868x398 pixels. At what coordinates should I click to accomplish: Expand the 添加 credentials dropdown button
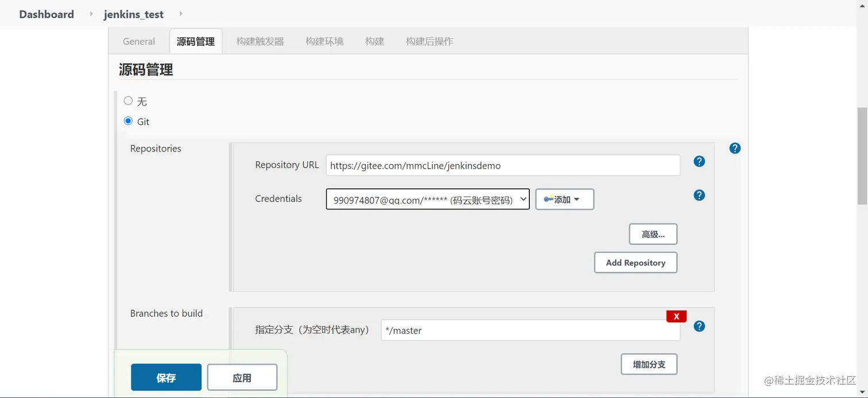coord(565,200)
